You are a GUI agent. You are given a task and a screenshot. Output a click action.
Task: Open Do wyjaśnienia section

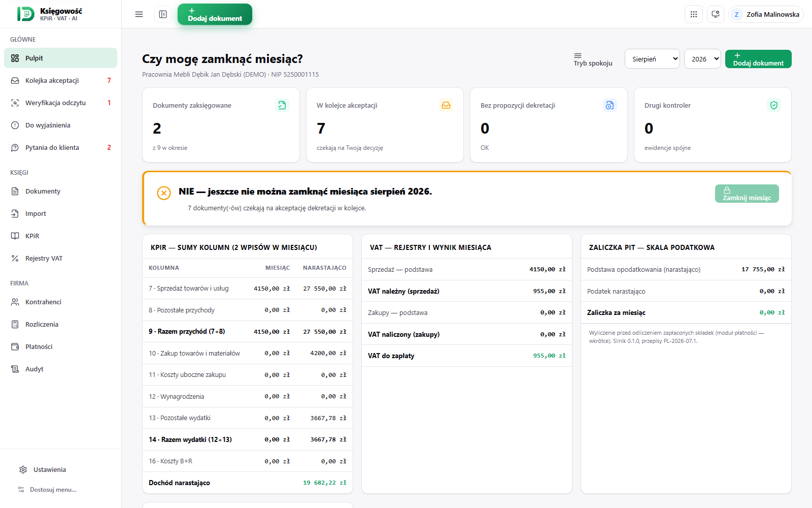(60, 125)
